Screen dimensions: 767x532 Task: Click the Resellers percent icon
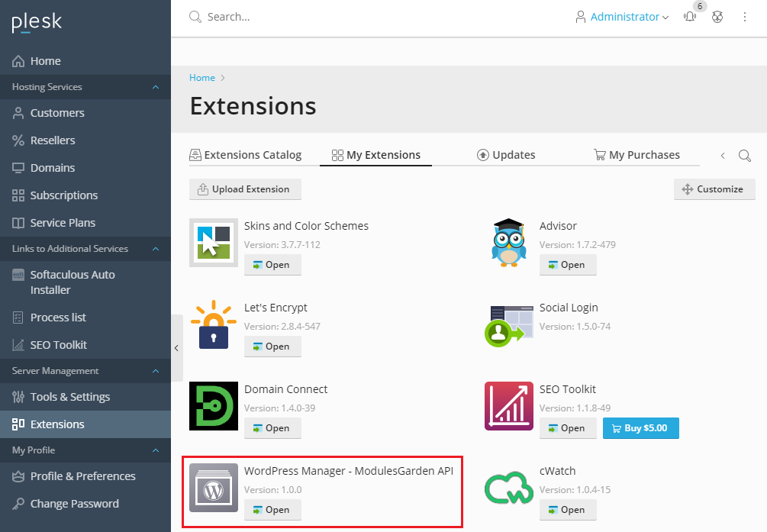18,140
